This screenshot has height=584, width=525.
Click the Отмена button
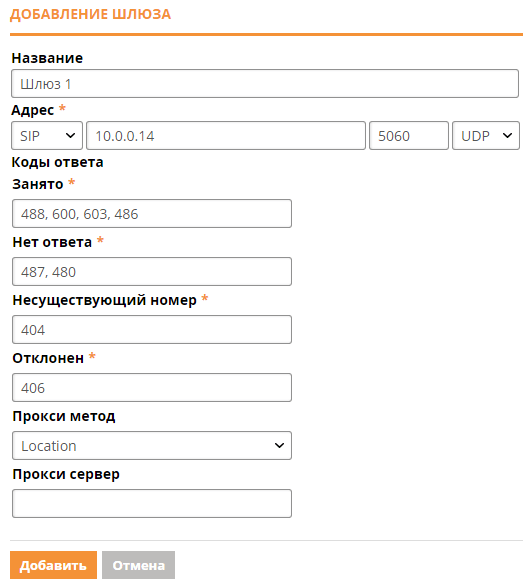(139, 565)
